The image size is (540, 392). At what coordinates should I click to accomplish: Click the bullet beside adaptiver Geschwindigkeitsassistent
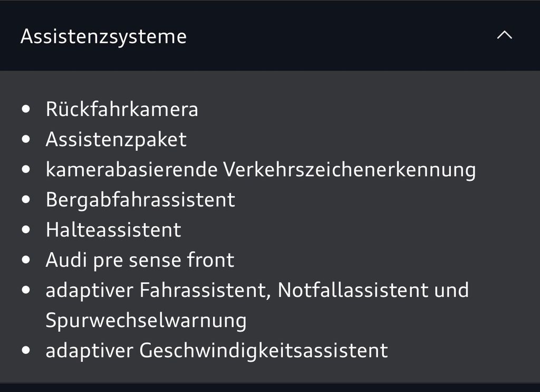(26, 351)
